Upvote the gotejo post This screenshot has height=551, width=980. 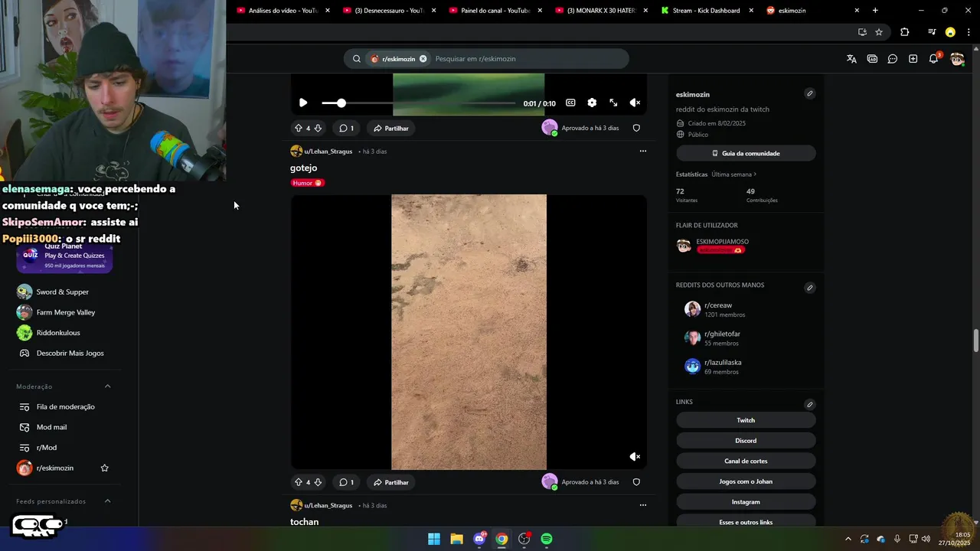pos(299,482)
